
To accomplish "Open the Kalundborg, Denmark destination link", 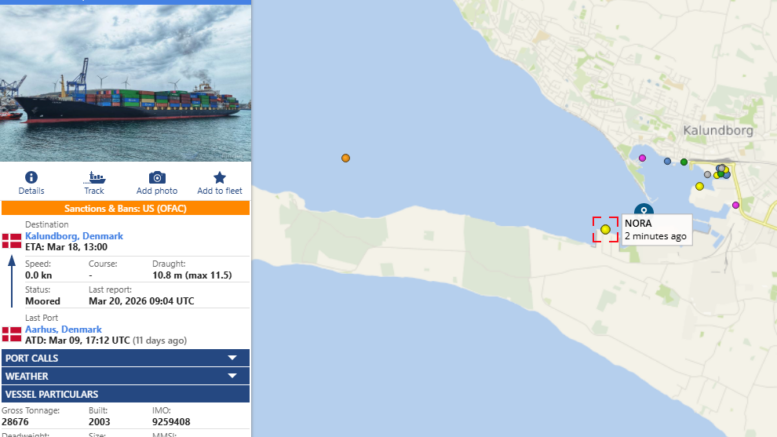I will [x=74, y=236].
